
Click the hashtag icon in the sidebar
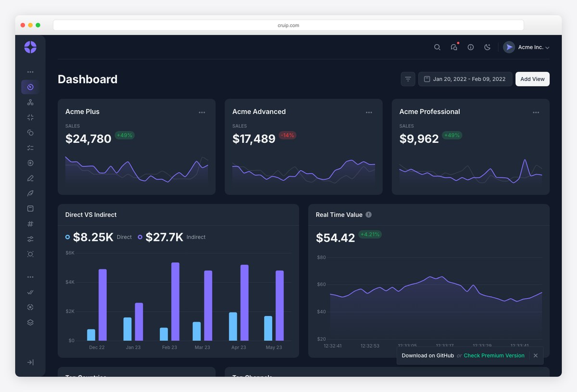click(30, 224)
